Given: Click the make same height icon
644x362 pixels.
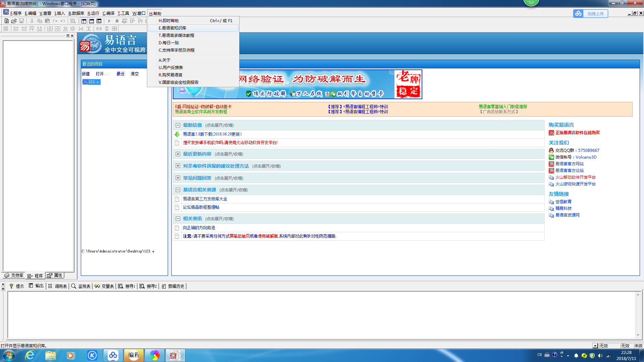Looking at the screenshot, I should coord(107,29).
